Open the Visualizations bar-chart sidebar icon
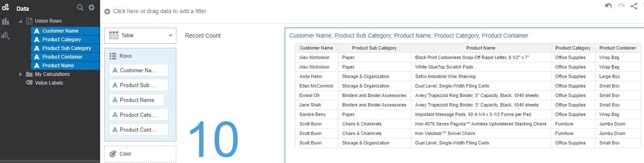 click(5, 21)
